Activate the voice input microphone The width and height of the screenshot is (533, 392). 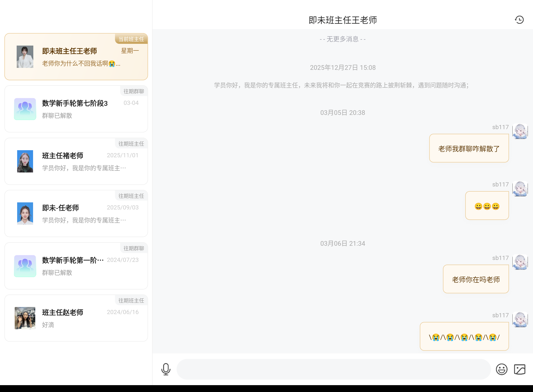click(166, 369)
